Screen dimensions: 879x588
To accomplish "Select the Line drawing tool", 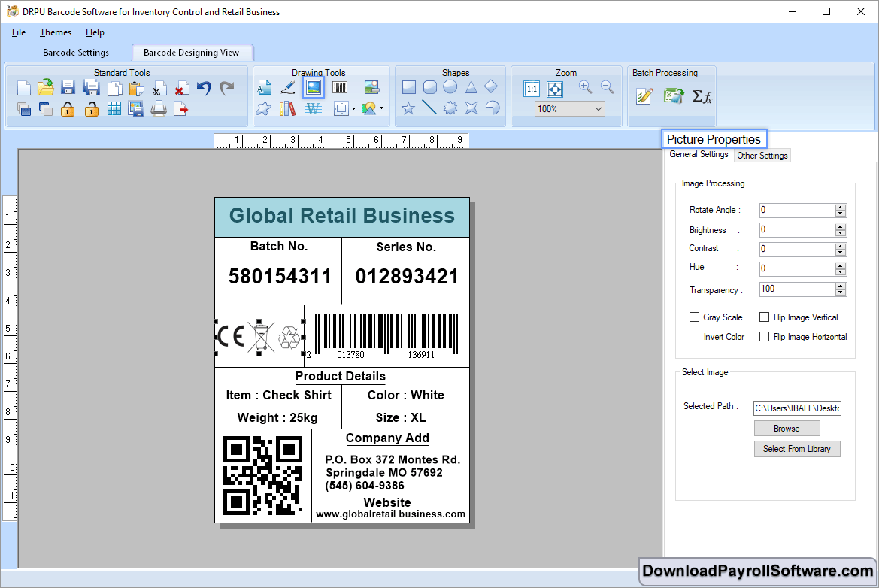I will (429, 107).
